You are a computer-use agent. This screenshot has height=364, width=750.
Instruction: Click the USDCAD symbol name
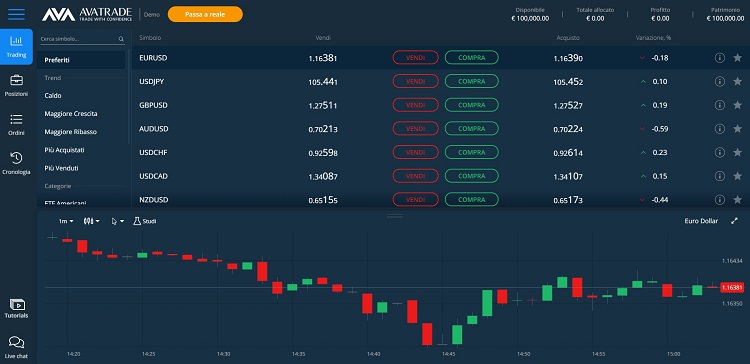click(154, 176)
